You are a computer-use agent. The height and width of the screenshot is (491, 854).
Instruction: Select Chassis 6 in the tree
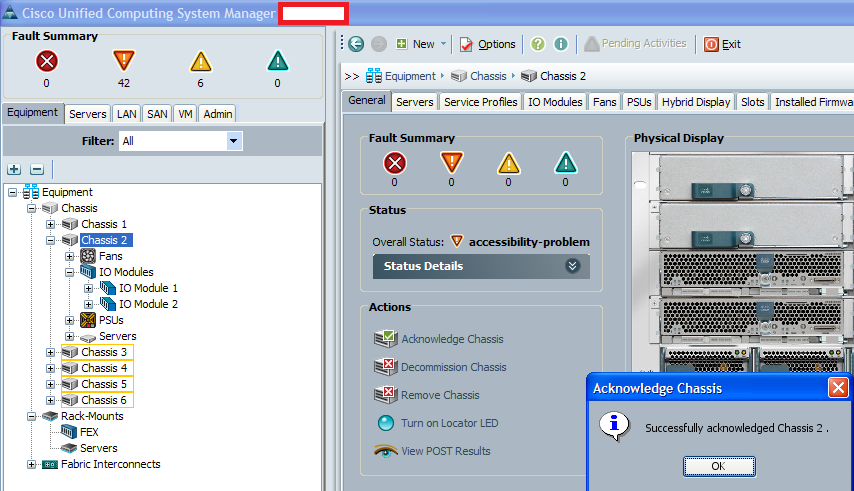[103, 400]
